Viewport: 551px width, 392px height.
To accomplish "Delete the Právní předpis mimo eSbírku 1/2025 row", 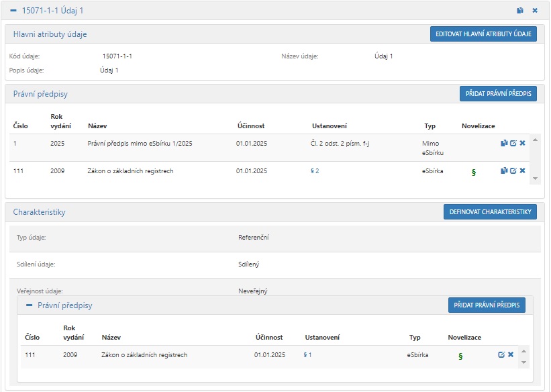I will point(523,143).
